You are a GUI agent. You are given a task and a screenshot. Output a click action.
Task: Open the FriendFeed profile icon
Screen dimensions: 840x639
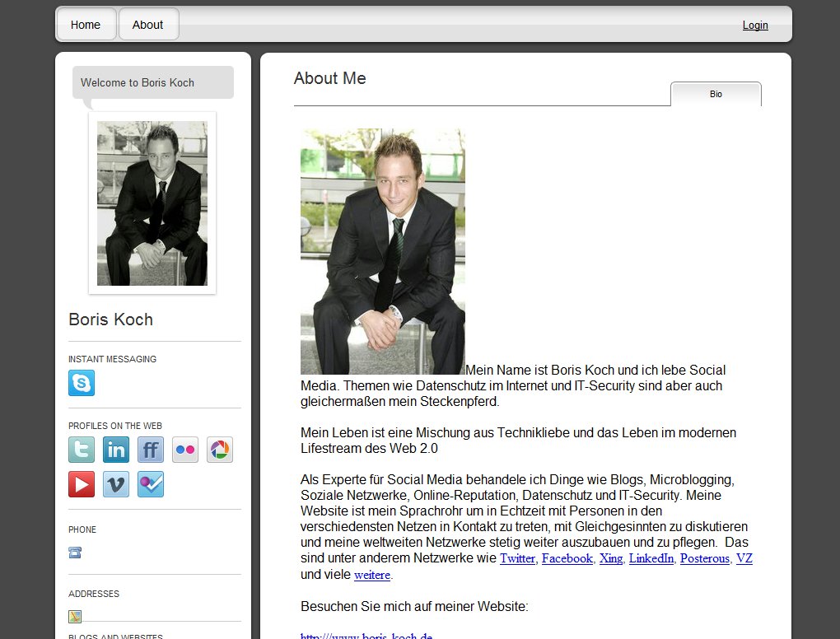pos(151,450)
